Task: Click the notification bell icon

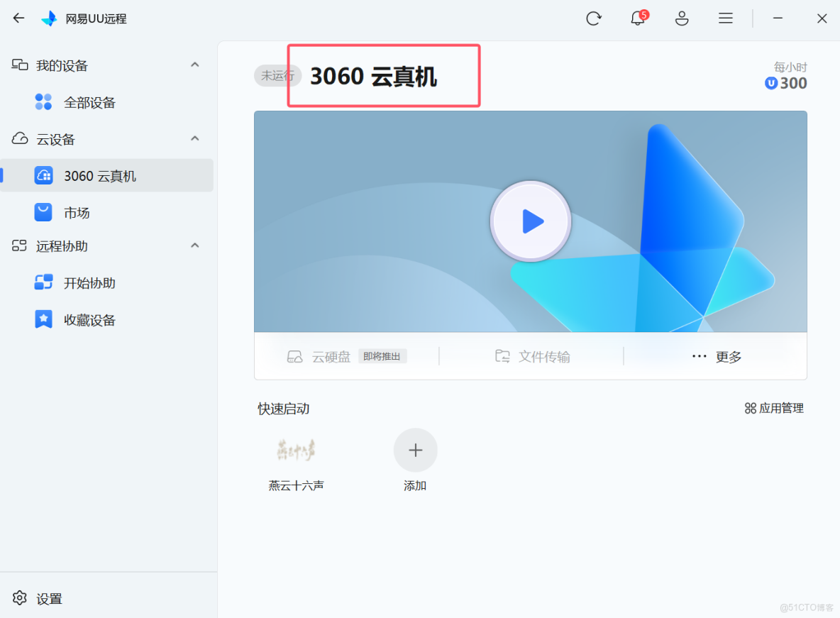Action: pos(638,18)
